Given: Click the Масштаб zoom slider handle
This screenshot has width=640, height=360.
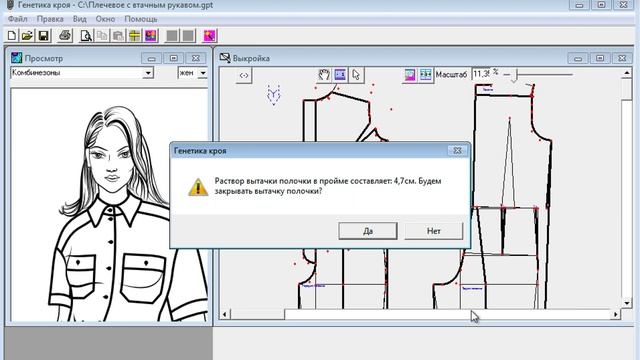Looking at the screenshot, I should tap(515, 76).
